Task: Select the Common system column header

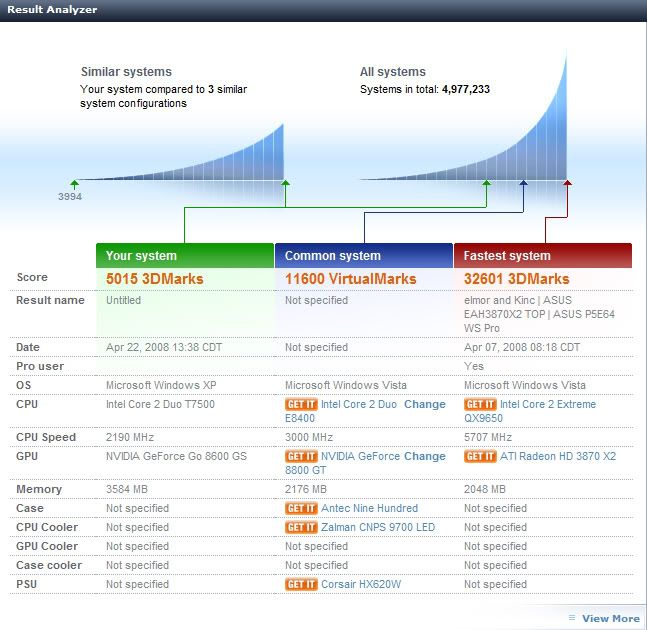Action: click(x=364, y=255)
